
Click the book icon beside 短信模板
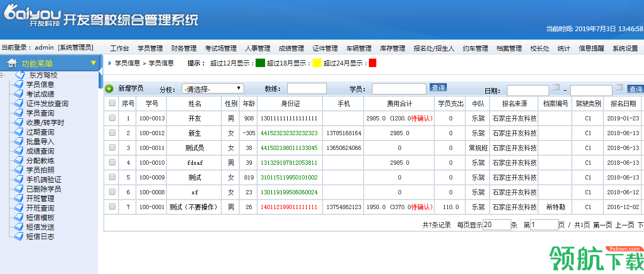[19, 218]
